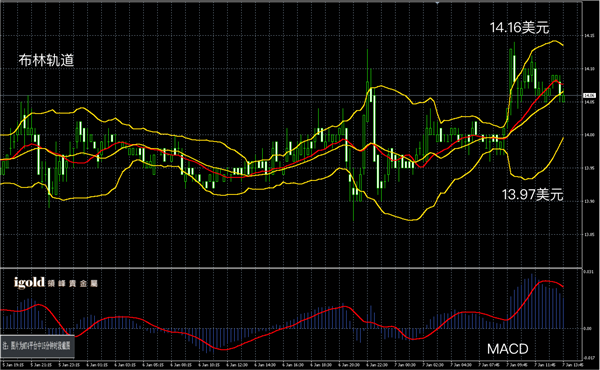Image resolution: width=600 pixels, height=370 pixels.
Task: Click the 7 Jan 11:45 time label
Action: [545, 365]
